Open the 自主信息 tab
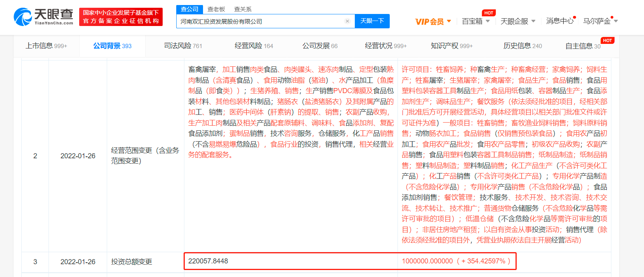 [583, 46]
